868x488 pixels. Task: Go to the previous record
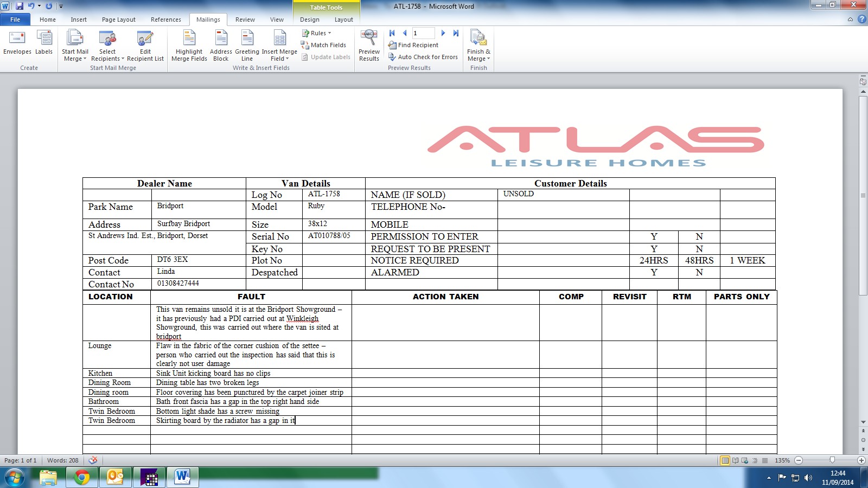404,33
